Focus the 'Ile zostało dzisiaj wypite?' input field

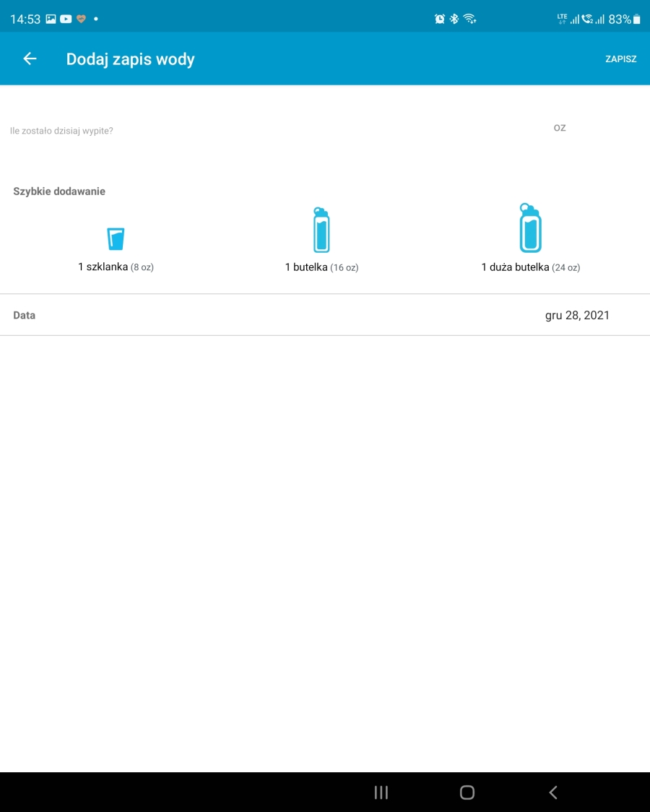tap(274, 131)
